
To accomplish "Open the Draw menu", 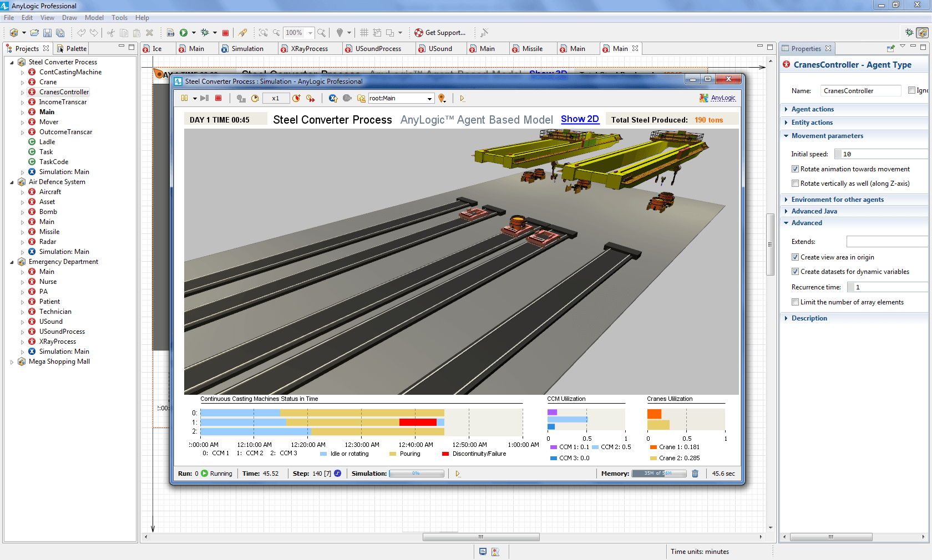I will [x=69, y=18].
